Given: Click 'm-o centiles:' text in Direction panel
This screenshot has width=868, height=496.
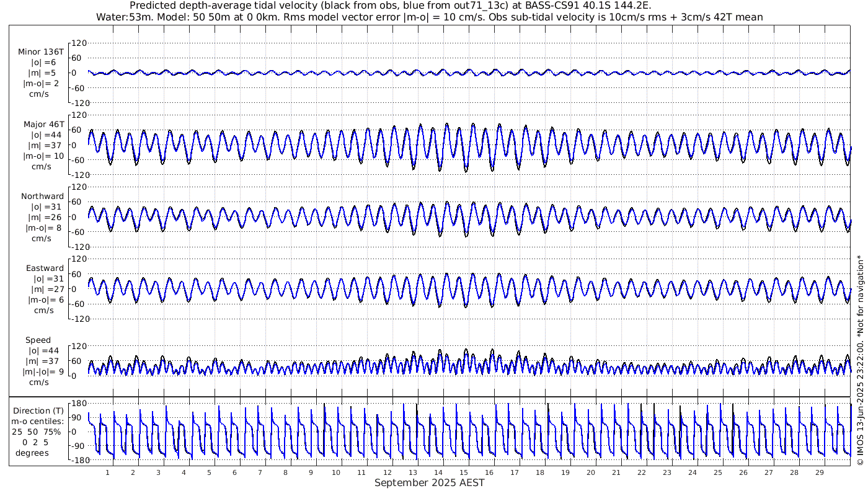Looking at the screenshot, I should point(38,422).
